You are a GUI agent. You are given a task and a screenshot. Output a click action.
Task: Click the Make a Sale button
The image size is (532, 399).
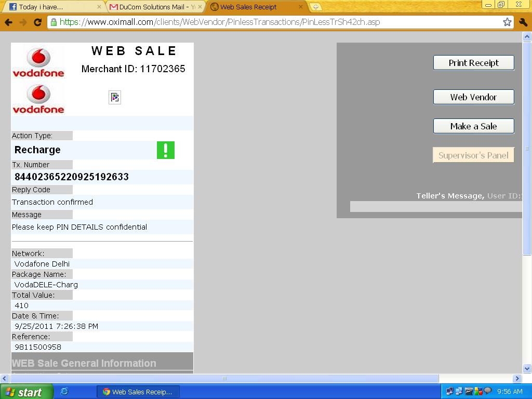coord(474,126)
